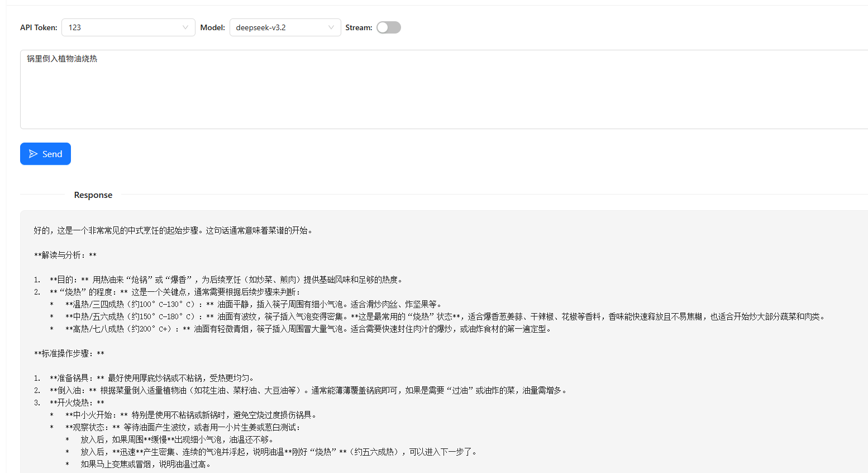Click the "Stream:" label

click(359, 27)
